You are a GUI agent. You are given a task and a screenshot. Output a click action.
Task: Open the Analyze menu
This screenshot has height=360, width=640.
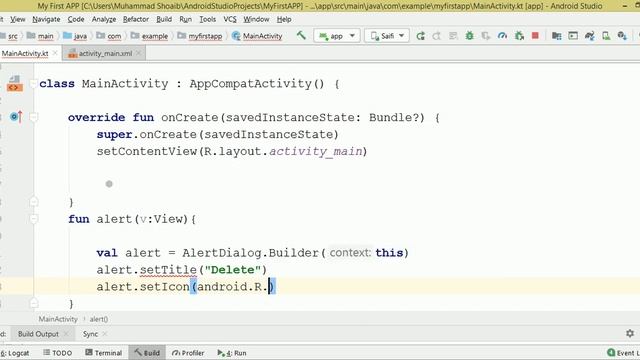click(x=104, y=19)
